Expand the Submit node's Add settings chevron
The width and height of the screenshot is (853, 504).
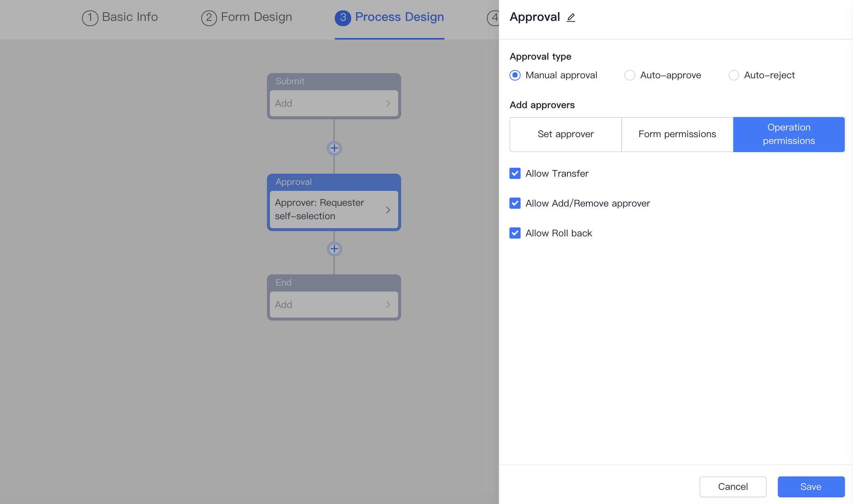tap(388, 103)
